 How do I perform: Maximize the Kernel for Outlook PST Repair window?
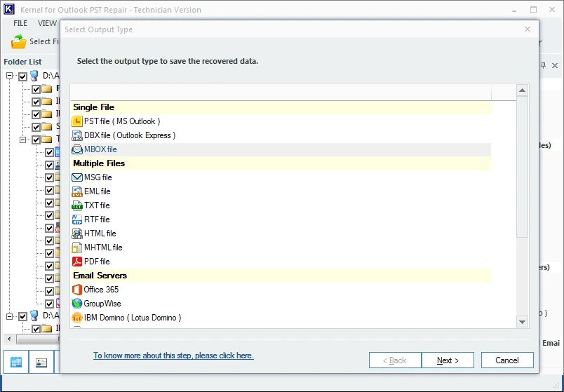(x=533, y=10)
